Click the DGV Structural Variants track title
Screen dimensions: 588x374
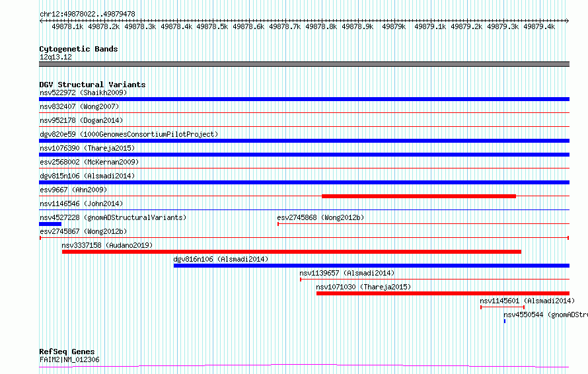tap(92, 85)
